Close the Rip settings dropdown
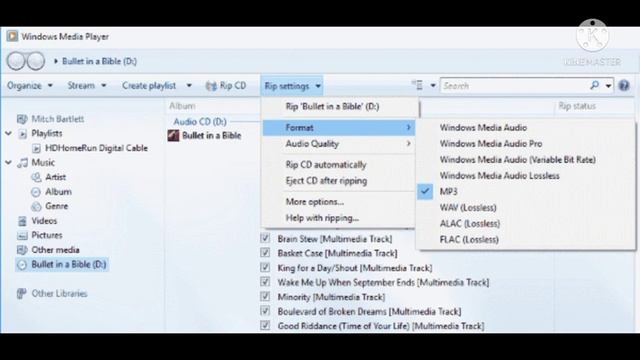This screenshot has width=640, height=360. [292, 86]
